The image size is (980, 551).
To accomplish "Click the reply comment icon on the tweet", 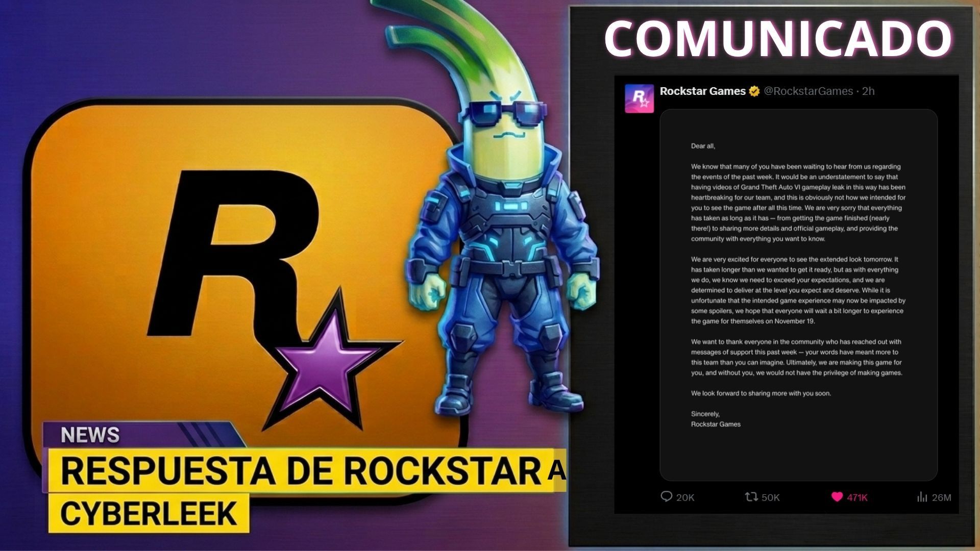I will tap(666, 496).
